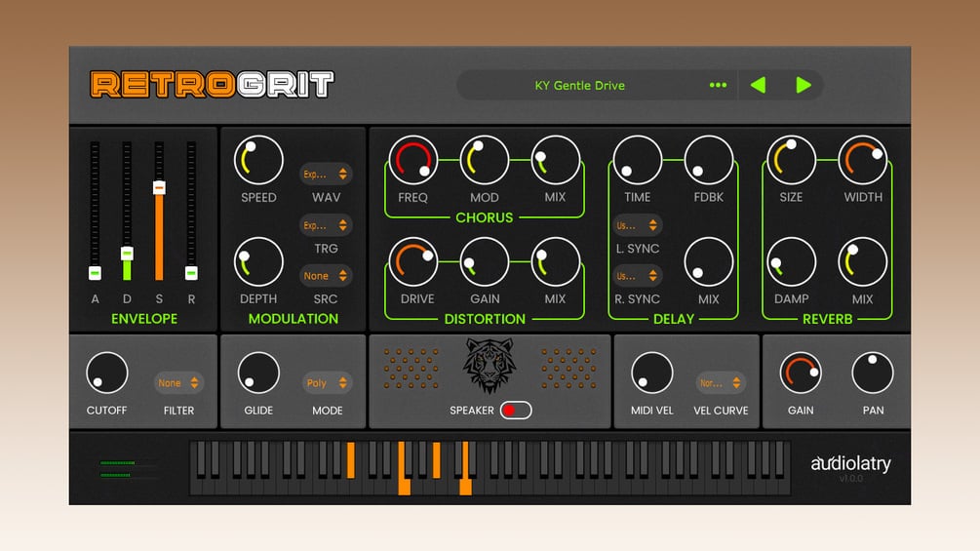The image size is (980, 551).
Task: Click the Delay TIME knob
Action: (638, 160)
